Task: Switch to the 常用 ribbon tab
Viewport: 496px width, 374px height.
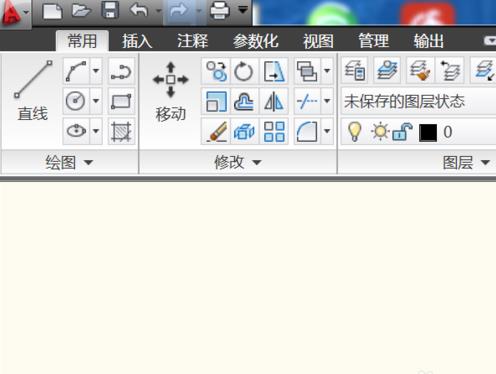Action: [x=82, y=41]
